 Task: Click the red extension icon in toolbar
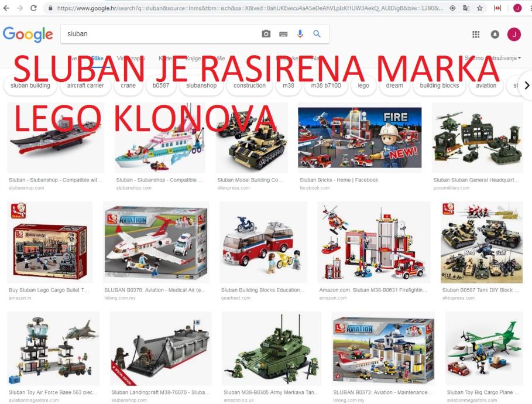497,8
